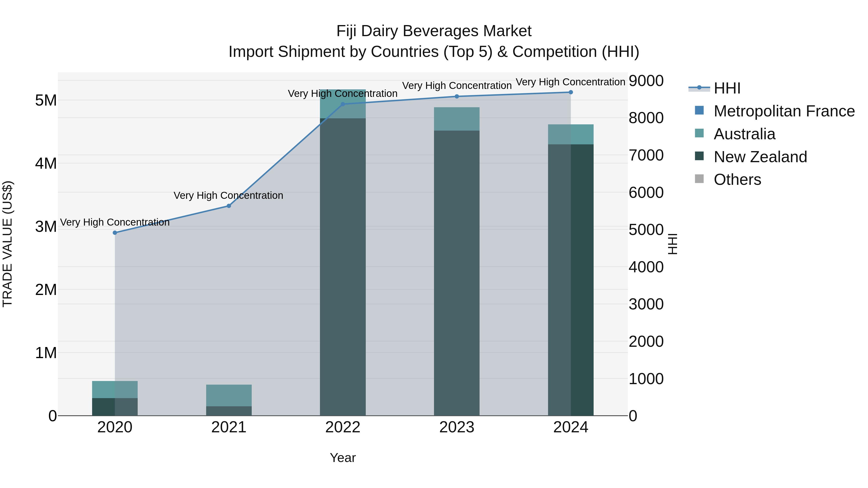This screenshot has width=868, height=488.
Task: Click the Australia teal legend swatch
Action: [699, 133]
